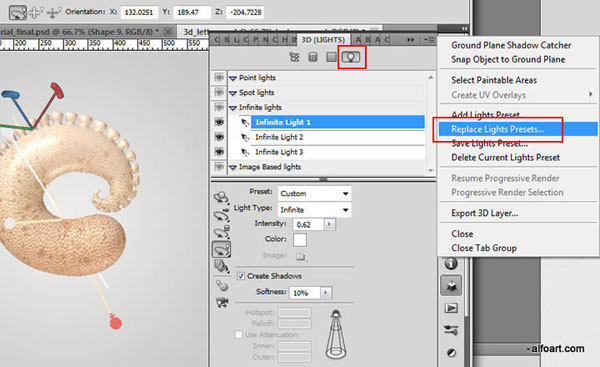The width and height of the screenshot is (600, 367).
Task: Filter 3D panel by meshes
Action: tap(313, 57)
